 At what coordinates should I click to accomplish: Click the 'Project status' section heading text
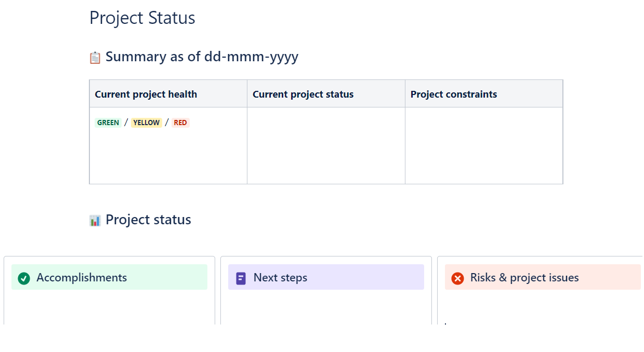pyautogui.click(x=148, y=220)
